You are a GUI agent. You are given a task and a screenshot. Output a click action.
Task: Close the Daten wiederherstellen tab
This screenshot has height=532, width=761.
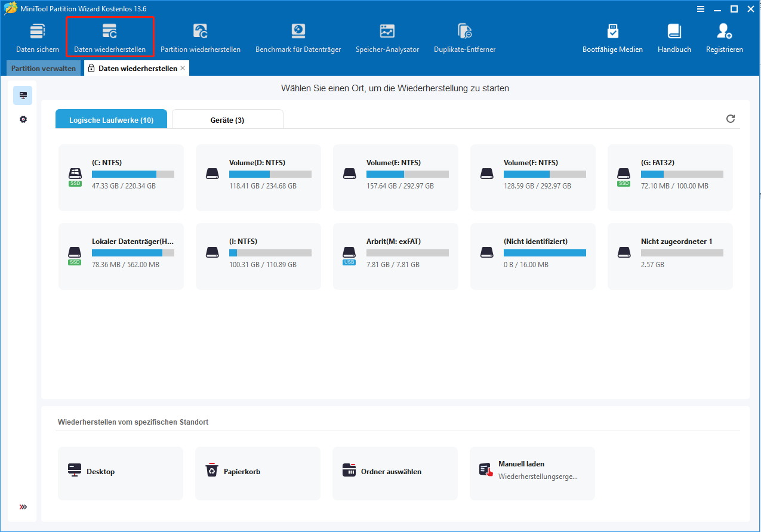tap(183, 69)
